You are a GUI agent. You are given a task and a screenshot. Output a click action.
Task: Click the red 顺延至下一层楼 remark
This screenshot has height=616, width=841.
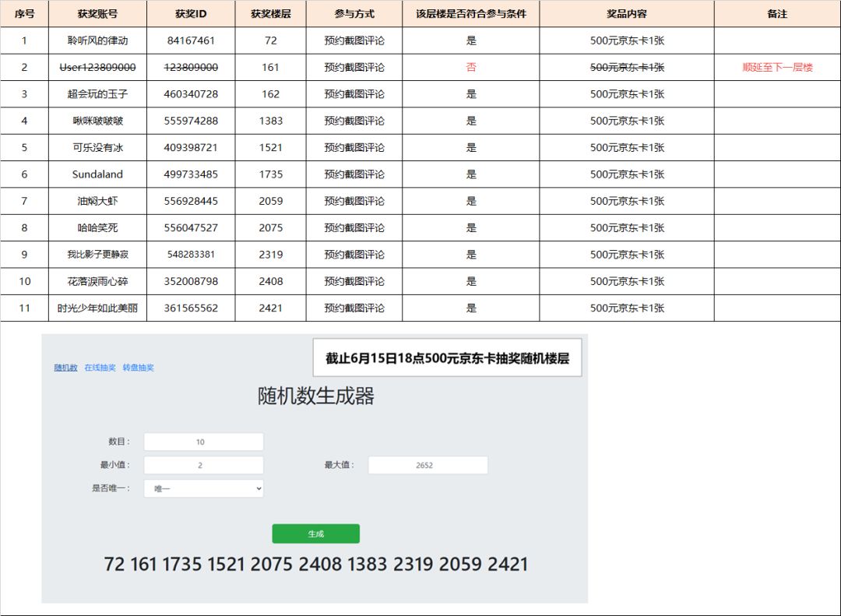click(777, 67)
